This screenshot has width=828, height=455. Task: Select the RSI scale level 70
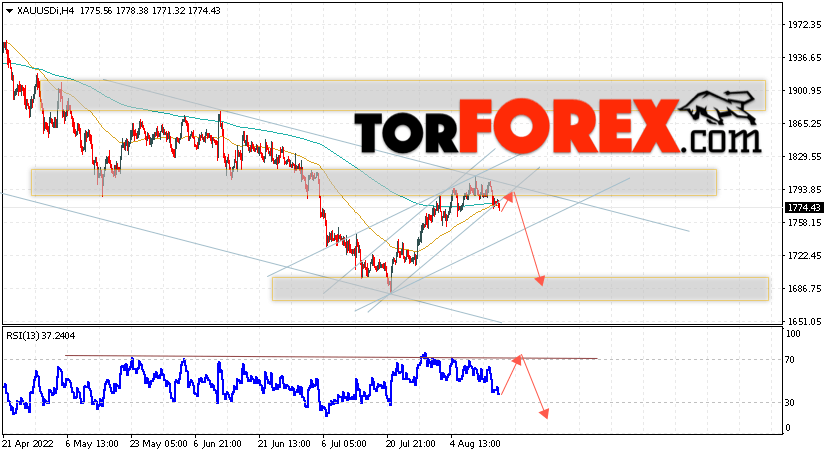(x=790, y=360)
